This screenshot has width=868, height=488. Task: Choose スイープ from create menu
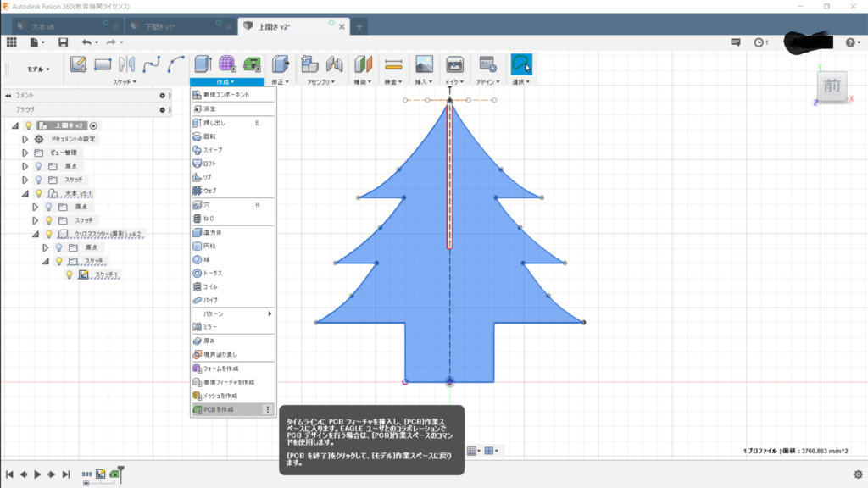233,150
